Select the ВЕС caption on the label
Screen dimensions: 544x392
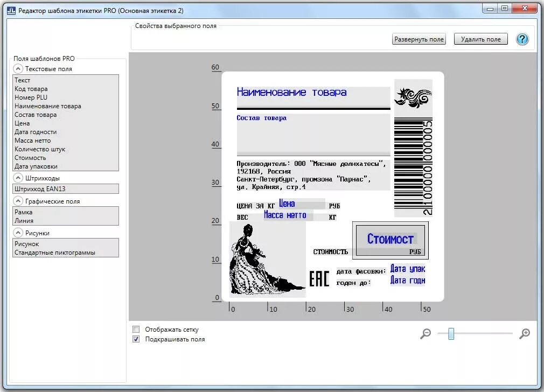tap(242, 218)
